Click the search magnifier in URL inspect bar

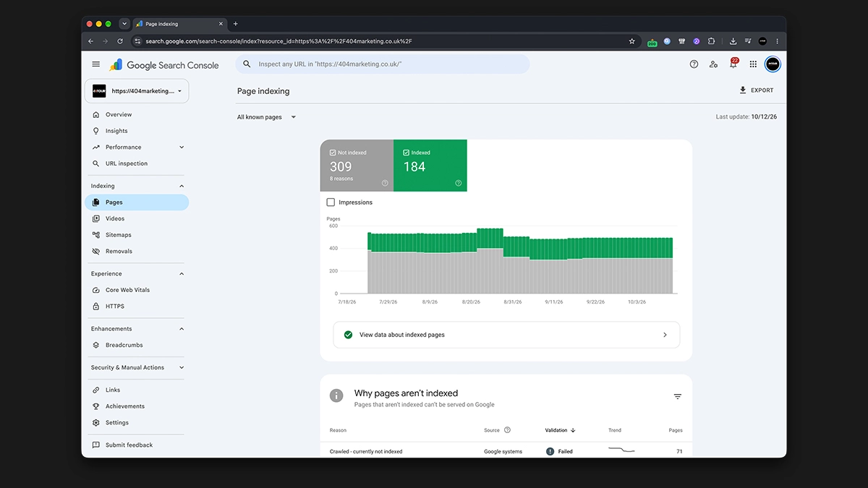coord(247,64)
